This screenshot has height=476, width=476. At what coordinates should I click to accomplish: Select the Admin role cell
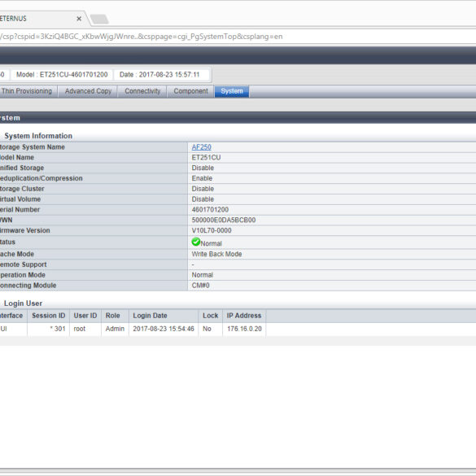coord(115,329)
